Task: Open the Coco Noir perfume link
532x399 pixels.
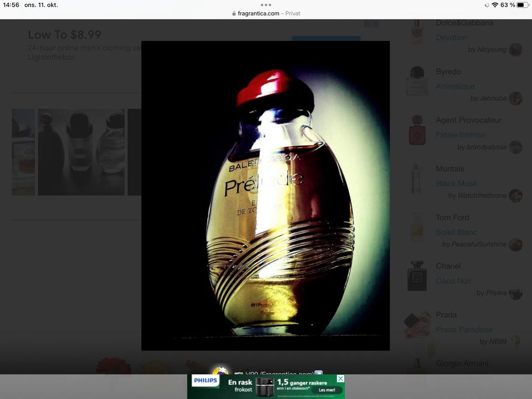Action: coord(453,281)
